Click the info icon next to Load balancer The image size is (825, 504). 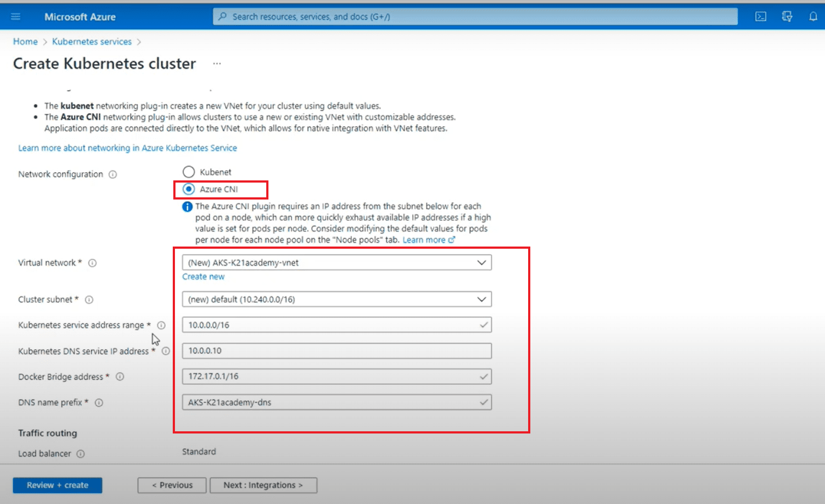click(80, 454)
